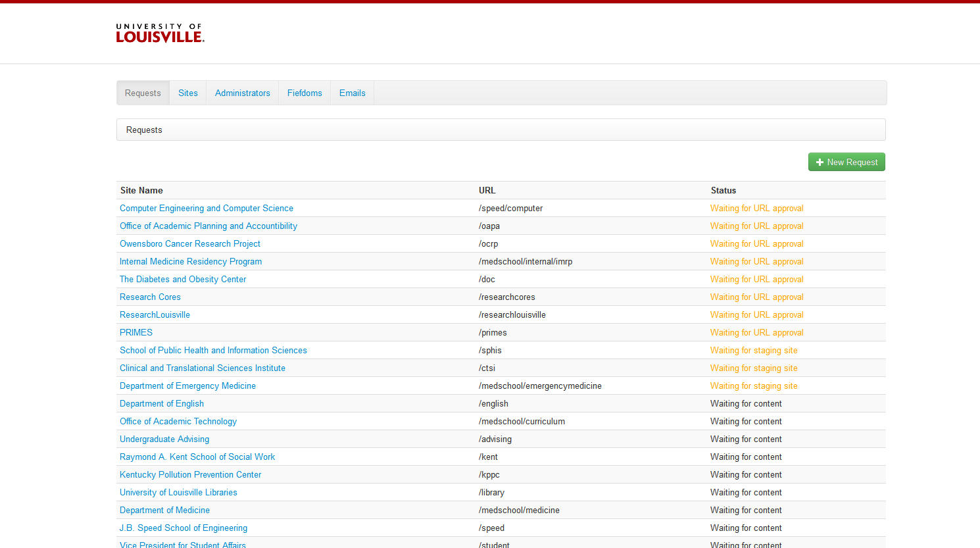980x548 pixels.
Task: Open the Research Cores request
Action: pyautogui.click(x=150, y=297)
